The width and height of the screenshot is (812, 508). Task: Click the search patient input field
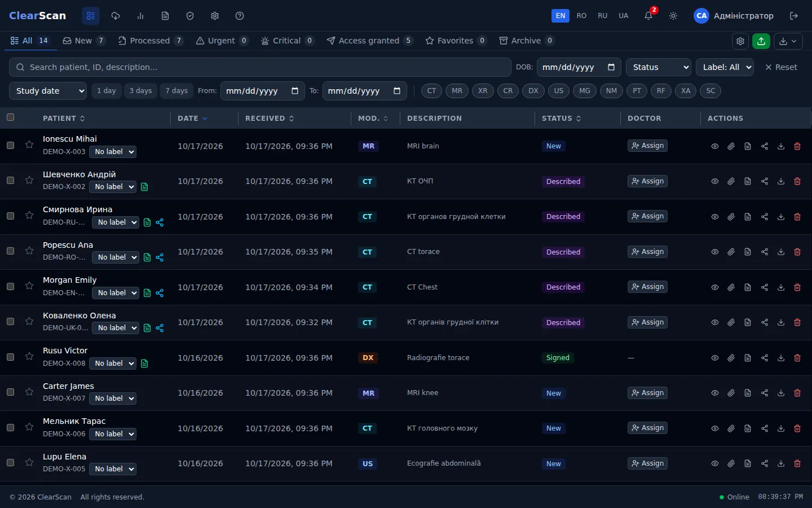[x=260, y=67]
